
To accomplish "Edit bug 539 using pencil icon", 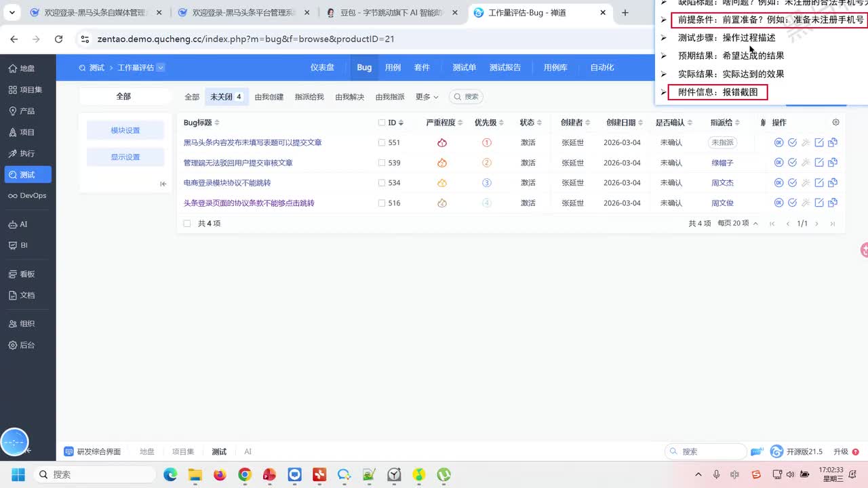I will pyautogui.click(x=819, y=163).
